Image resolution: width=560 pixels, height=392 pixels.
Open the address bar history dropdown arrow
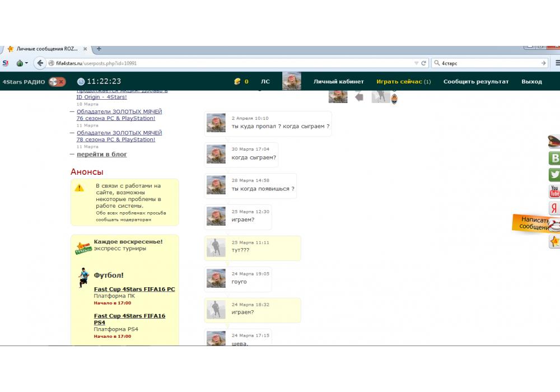pyautogui.click(x=416, y=63)
